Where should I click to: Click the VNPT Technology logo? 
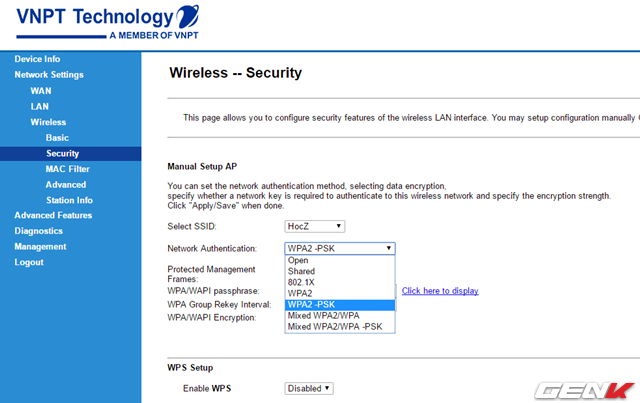pos(108,22)
